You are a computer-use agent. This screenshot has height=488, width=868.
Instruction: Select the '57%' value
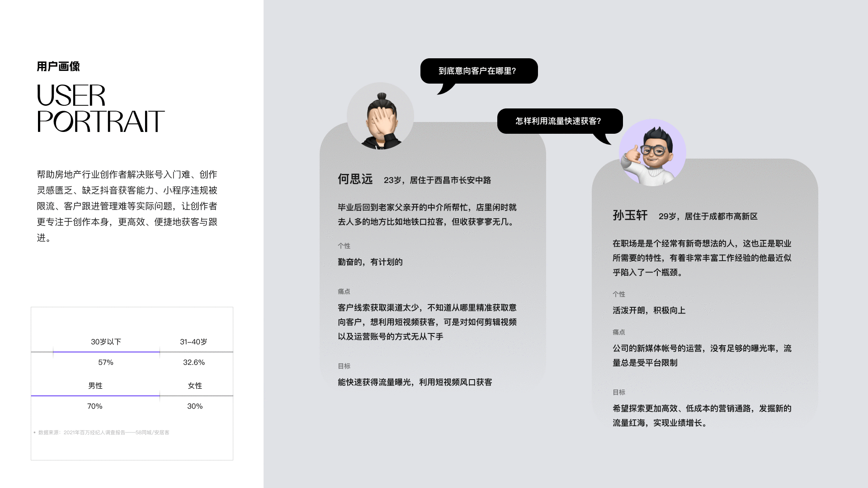point(106,362)
